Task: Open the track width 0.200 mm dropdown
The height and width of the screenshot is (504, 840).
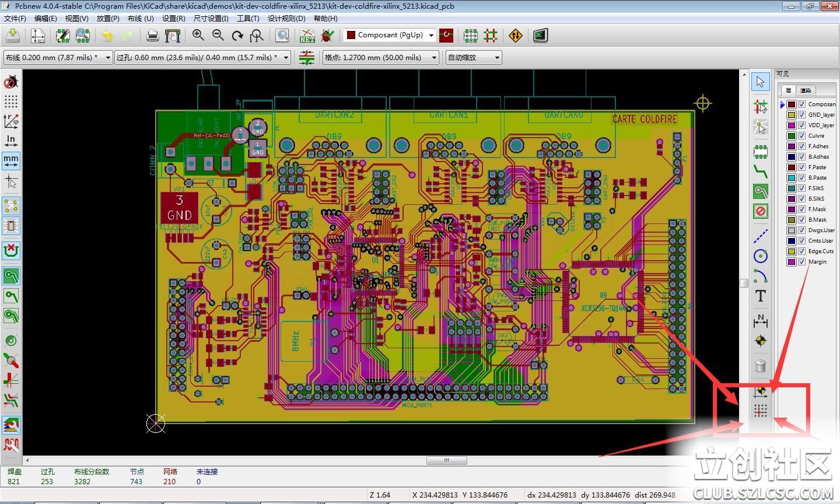Action: click(x=58, y=57)
